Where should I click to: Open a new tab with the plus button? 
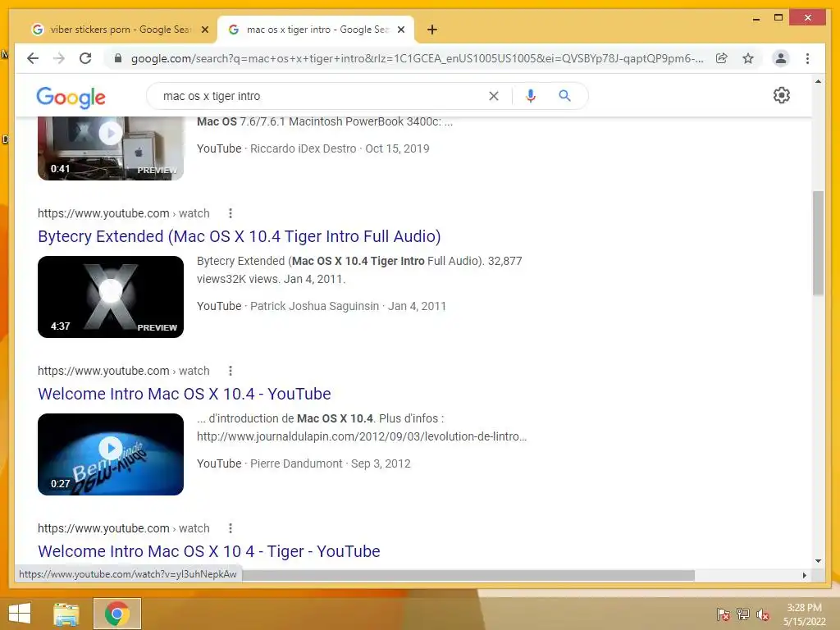[x=432, y=30]
